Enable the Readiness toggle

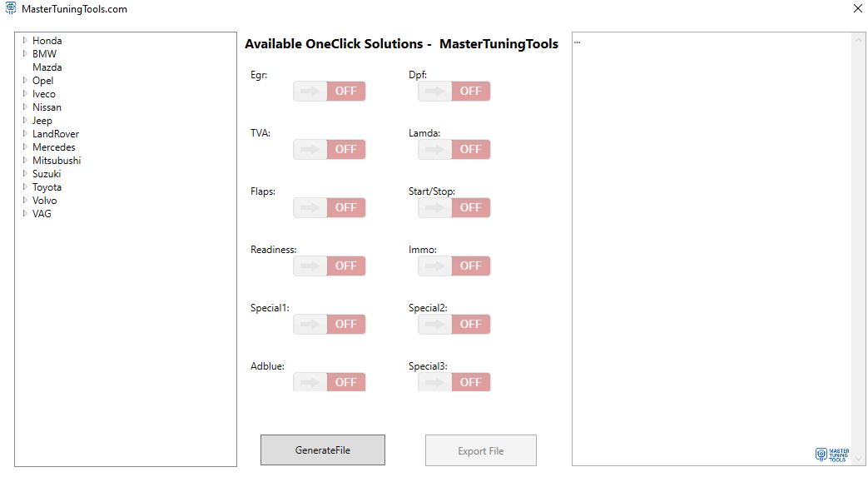(x=330, y=266)
